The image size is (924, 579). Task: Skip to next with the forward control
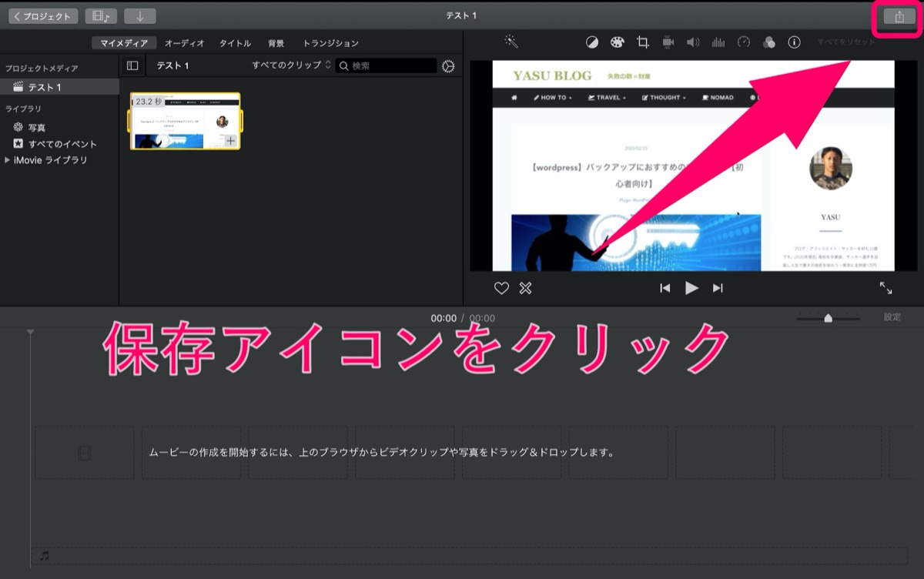coord(718,288)
